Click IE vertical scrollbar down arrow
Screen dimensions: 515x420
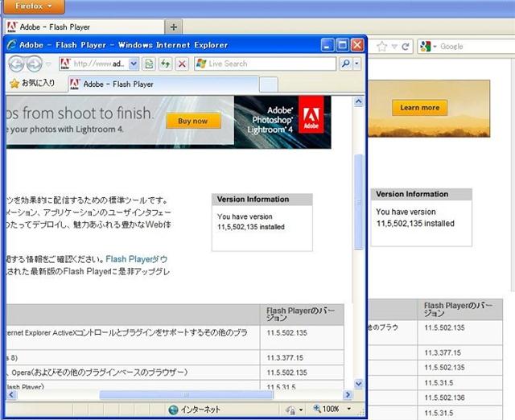[359, 383]
